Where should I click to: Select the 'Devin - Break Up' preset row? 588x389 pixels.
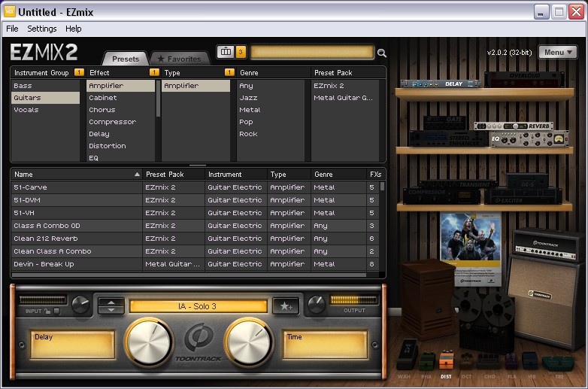(195, 263)
